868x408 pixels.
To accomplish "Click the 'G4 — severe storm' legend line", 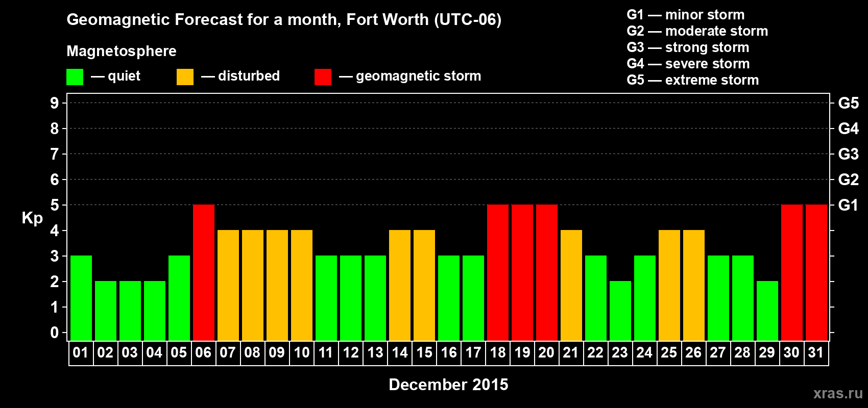I will 688,64.
